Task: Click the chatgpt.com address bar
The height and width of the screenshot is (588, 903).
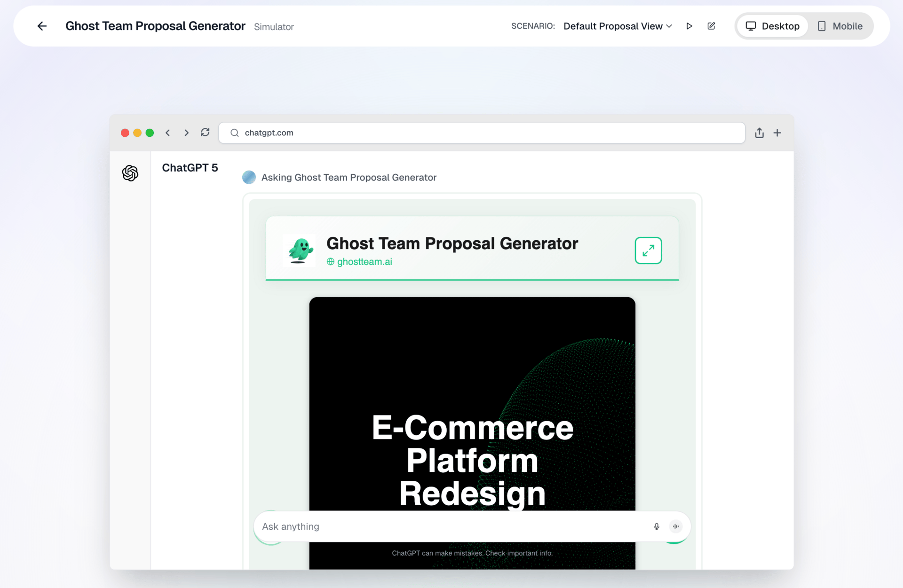Action: 482,133
